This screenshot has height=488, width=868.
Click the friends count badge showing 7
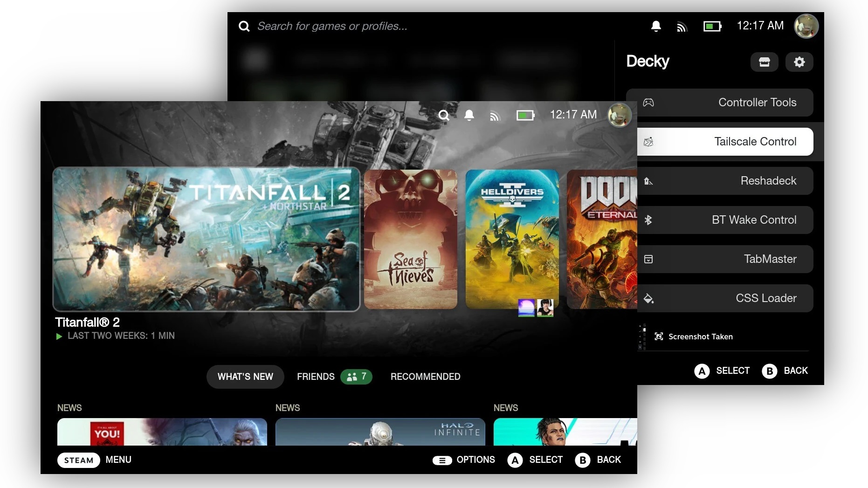[x=356, y=377]
